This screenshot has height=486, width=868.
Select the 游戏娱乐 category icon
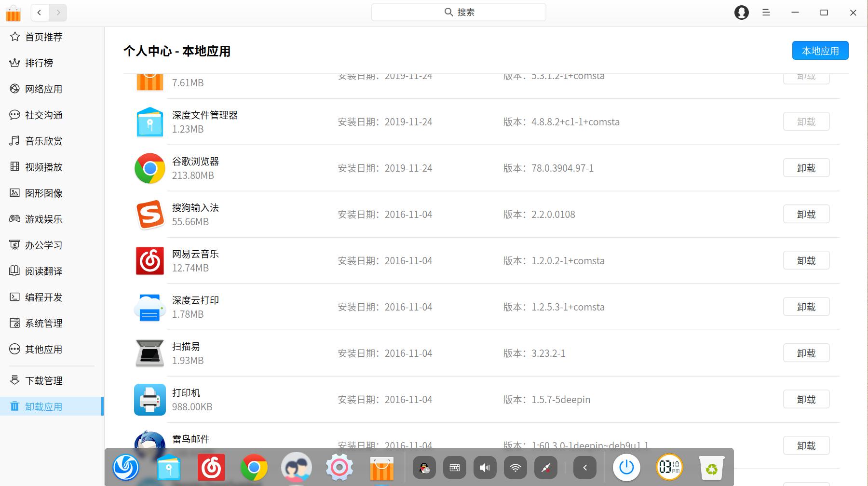[14, 219]
